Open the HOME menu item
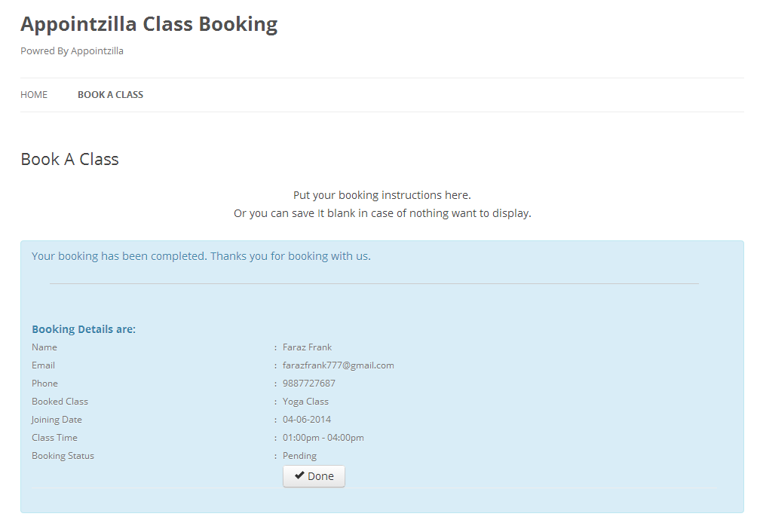The width and height of the screenshot is (760, 532). pyautogui.click(x=34, y=95)
